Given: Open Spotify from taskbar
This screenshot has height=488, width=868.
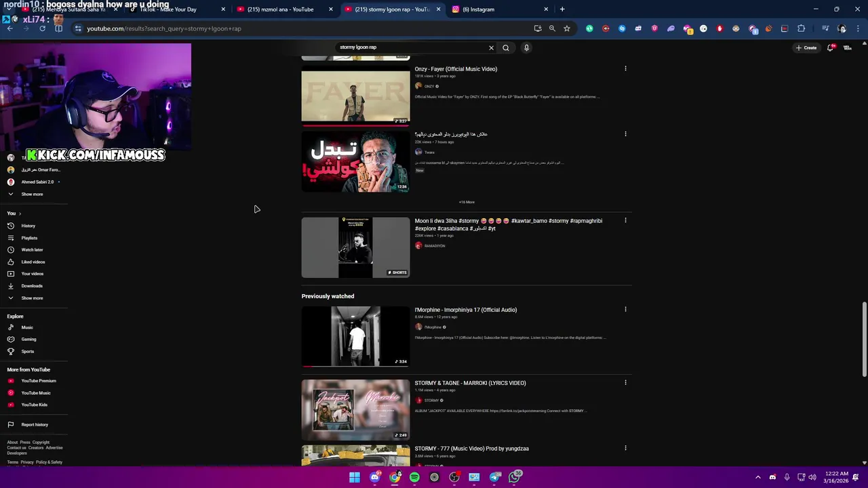Looking at the screenshot, I should [414, 477].
